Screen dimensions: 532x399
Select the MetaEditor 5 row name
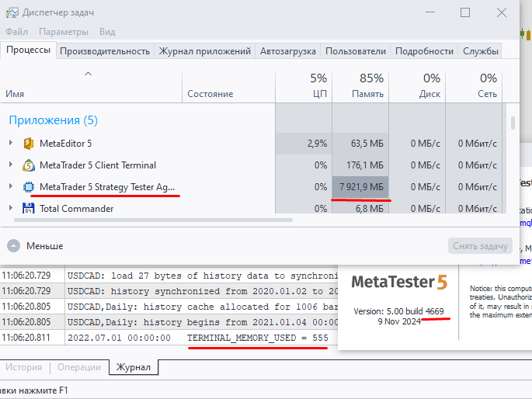pyautogui.click(x=65, y=144)
